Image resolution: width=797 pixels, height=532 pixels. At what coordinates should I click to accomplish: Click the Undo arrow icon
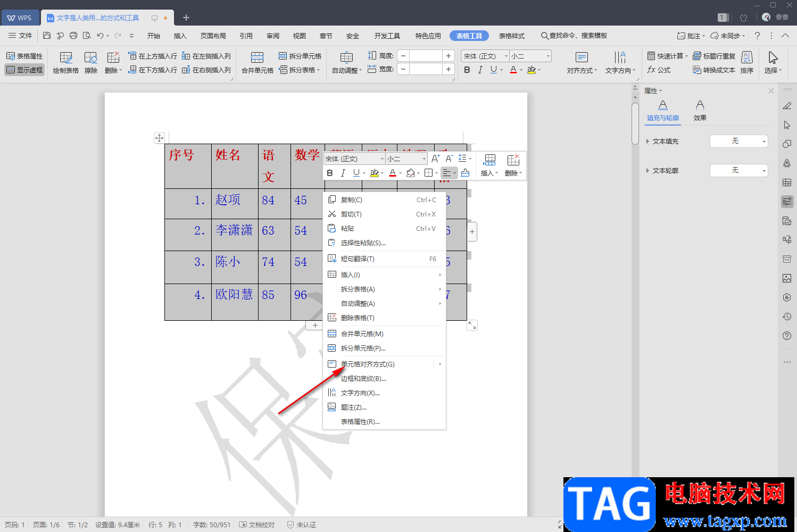100,36
